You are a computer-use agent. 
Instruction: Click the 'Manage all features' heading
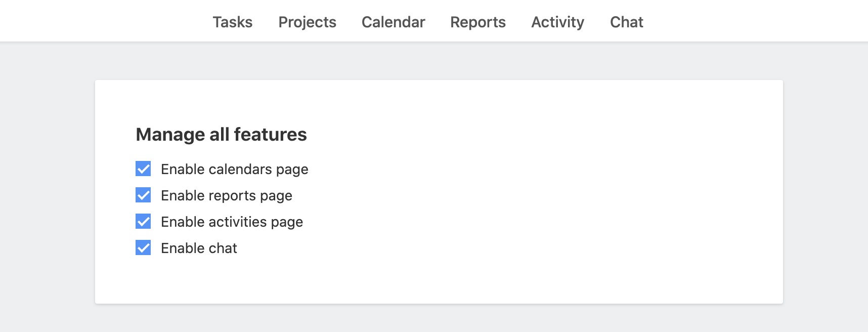(221, 135)
